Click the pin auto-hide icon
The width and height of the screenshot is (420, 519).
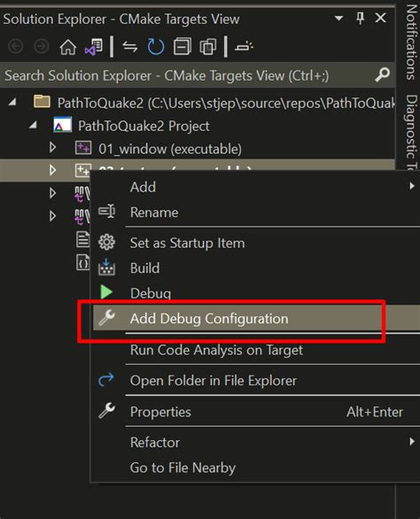coord(361,18)
